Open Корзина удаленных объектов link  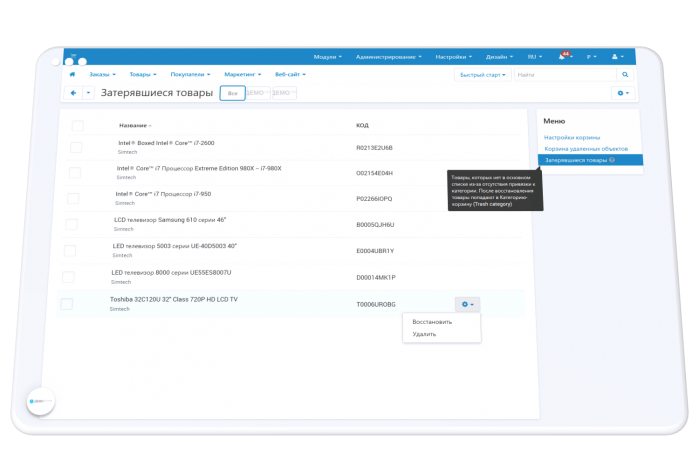click(586, 149)
